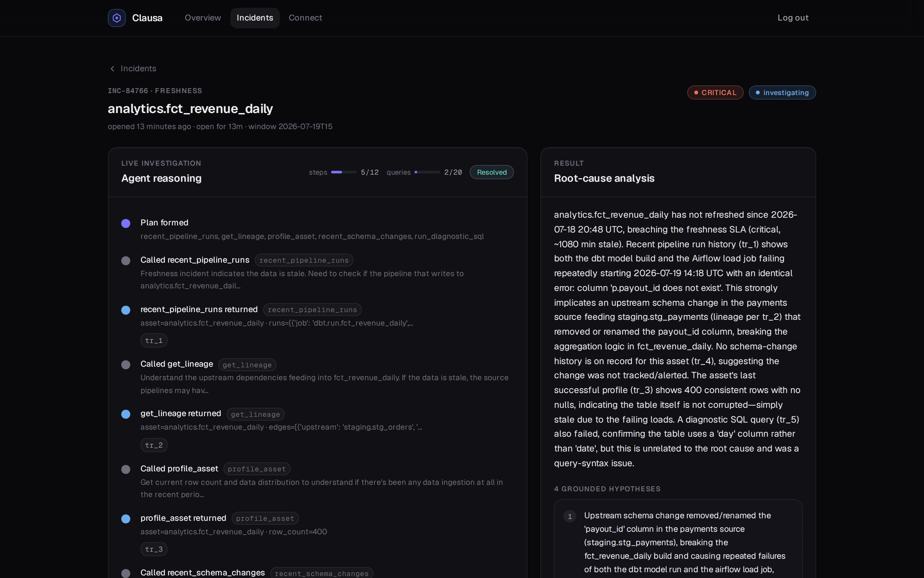Click the analytics.fct_revenue_daily incident title
Screen dimensions: 924x578
[190, 109]
